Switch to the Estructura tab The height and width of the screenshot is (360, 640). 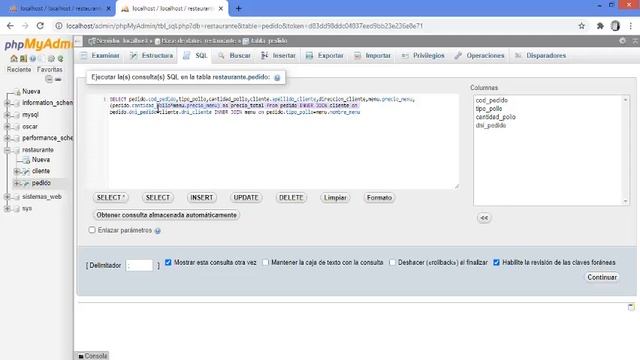point(152,56)
